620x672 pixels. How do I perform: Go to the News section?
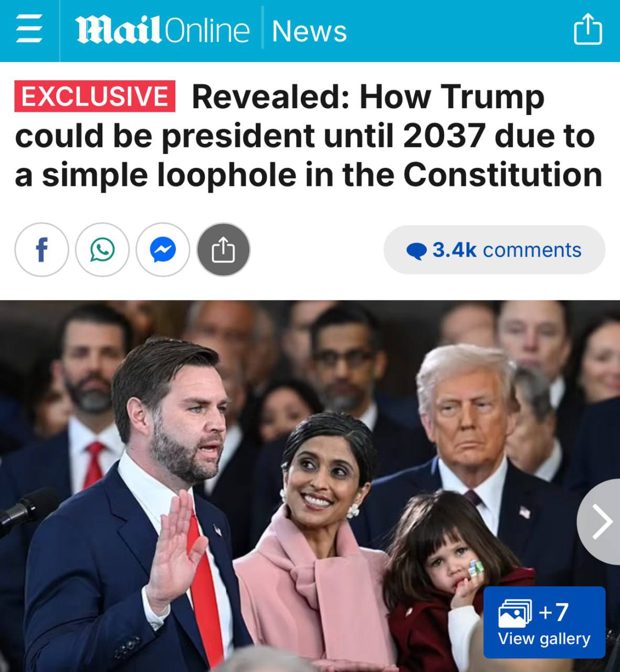click(x=310, y=30)
